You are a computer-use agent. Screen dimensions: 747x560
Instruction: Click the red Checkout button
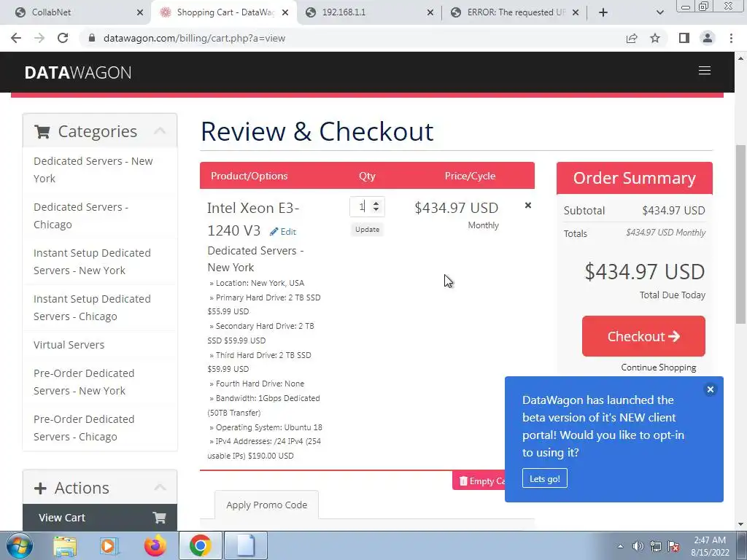pos(643,336)
